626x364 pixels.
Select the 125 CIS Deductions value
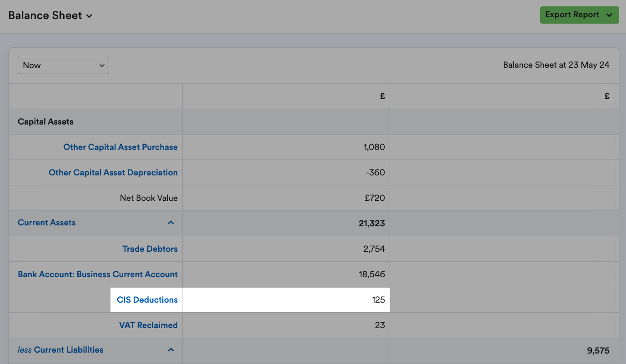click(378, 300)
